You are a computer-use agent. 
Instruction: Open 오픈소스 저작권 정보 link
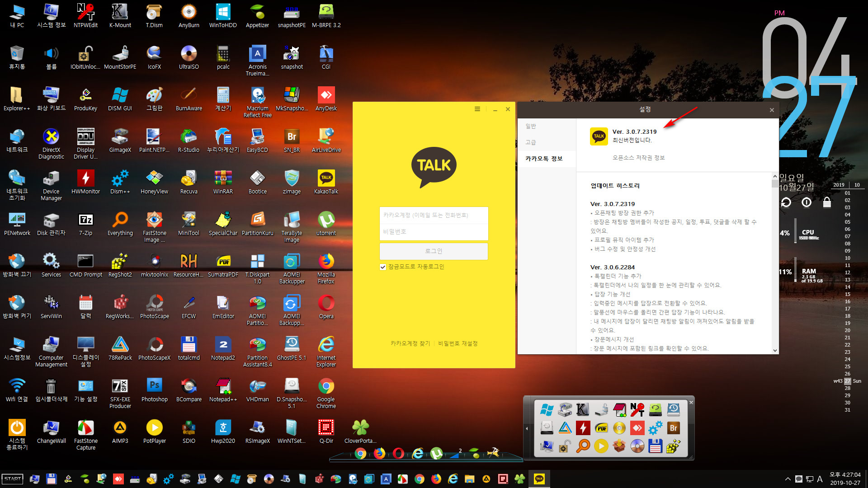click(638, 158)
